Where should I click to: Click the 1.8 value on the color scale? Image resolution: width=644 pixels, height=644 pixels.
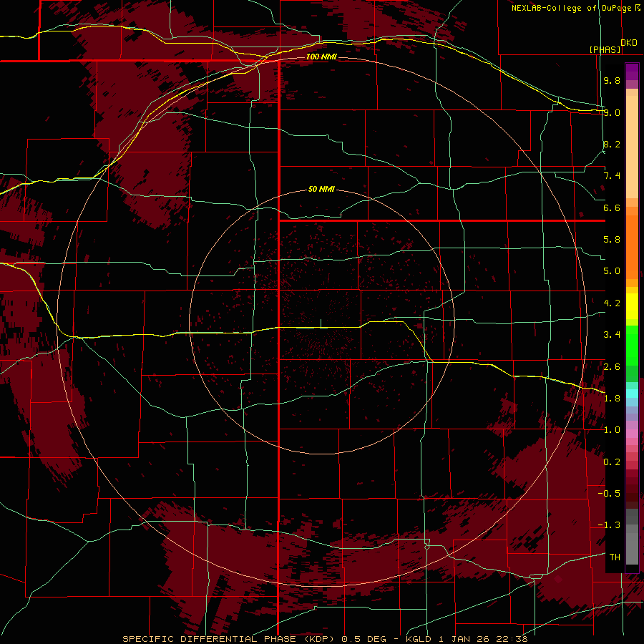pos(612,398)
